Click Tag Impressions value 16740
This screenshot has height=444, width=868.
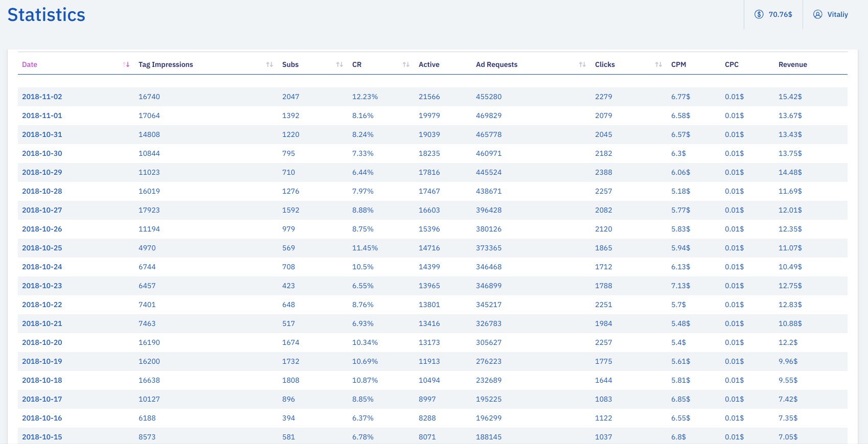pos(149,97)
